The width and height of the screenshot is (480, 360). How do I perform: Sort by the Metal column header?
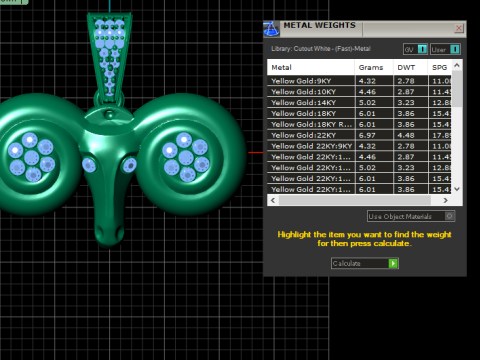[311, 67]
